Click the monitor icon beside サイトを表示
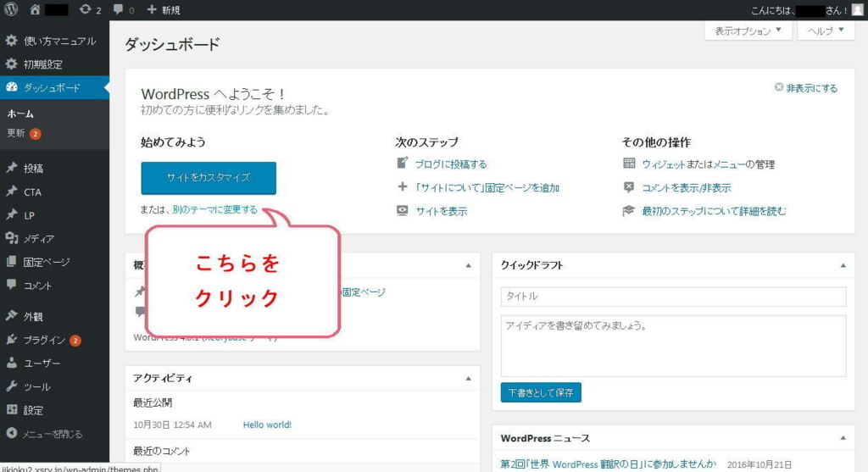 click(403, 210)
